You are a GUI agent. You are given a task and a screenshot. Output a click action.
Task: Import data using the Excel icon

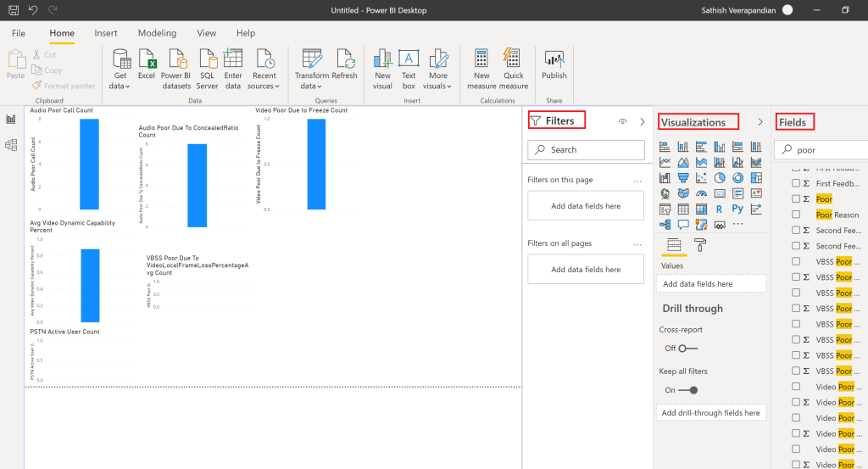tap(147, 66)
